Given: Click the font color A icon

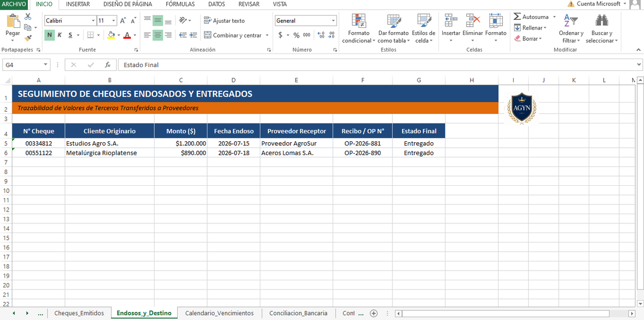Looking at the screenshot, I should pos(127,35).
